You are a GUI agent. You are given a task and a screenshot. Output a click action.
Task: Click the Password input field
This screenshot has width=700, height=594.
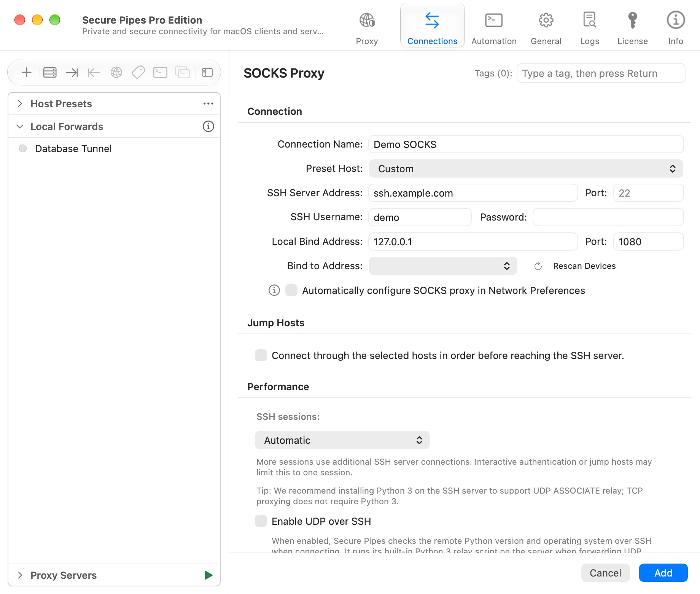coord(608,217)
